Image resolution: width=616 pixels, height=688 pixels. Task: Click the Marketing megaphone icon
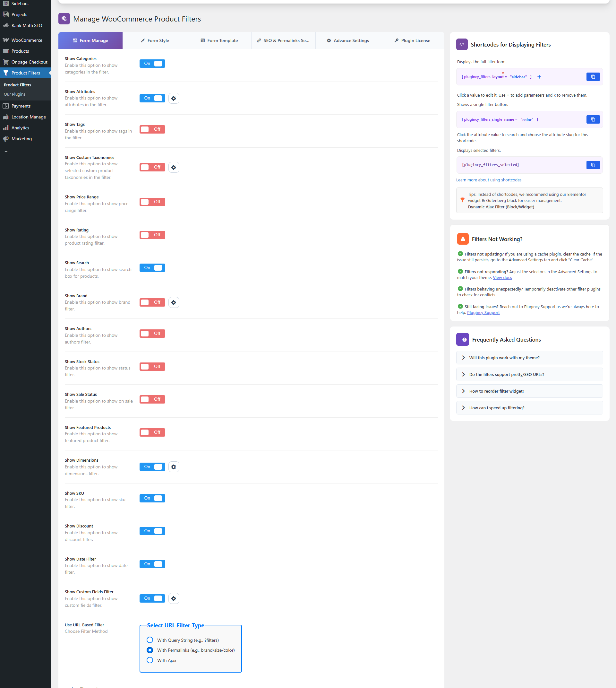point(6,139)
